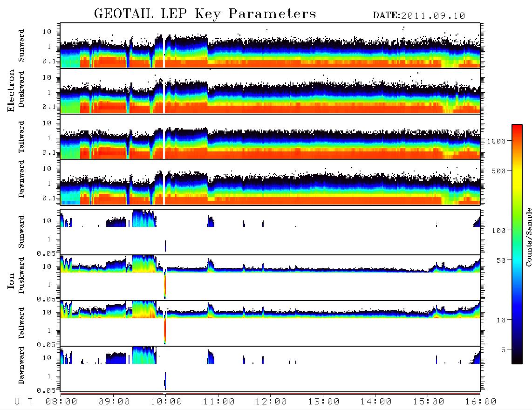Click the Ion Sunward axis label

coord(21,232)
